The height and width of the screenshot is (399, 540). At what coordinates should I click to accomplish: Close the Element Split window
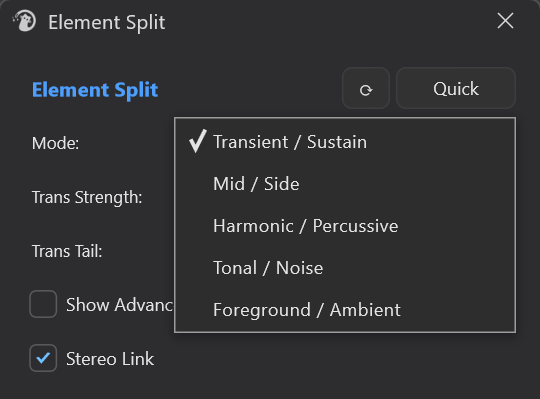click(x=505, y=21)
